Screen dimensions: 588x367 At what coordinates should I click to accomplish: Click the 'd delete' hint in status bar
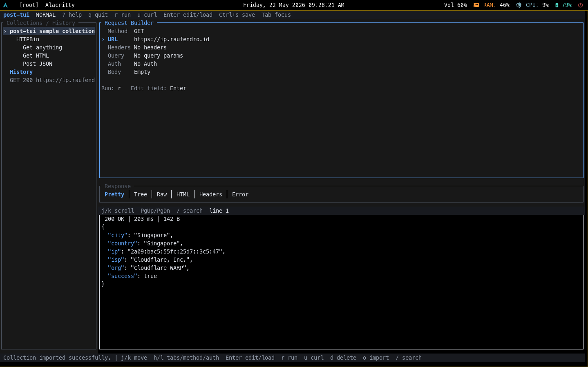click(x=343, y=358)
